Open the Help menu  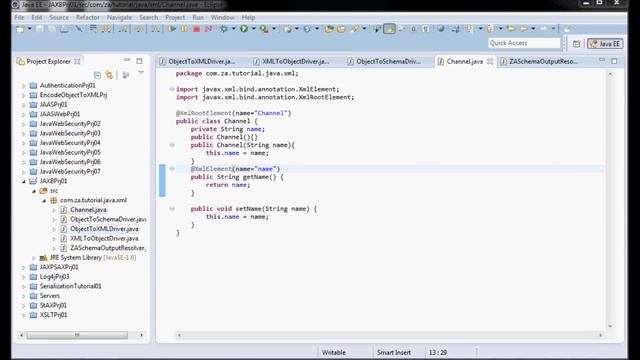click(x=248, y=18)
